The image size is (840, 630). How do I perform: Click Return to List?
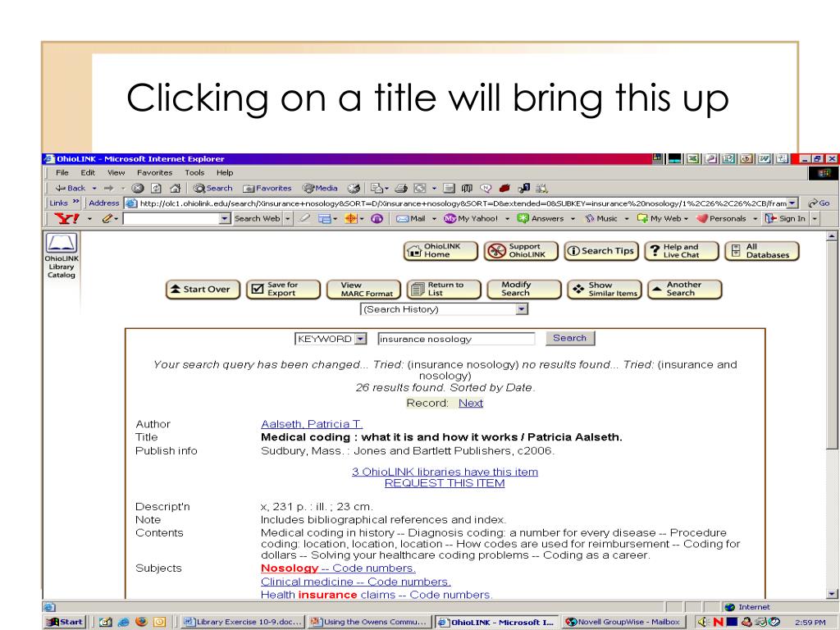click(444, 290)
